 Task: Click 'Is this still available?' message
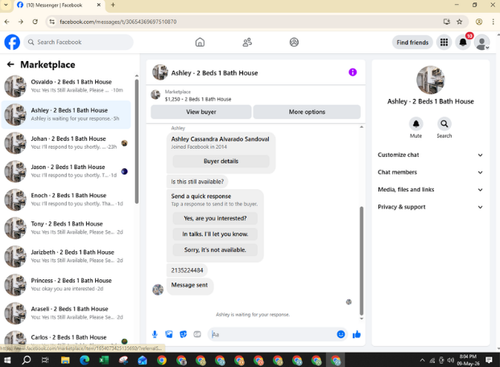coord(197,182)
